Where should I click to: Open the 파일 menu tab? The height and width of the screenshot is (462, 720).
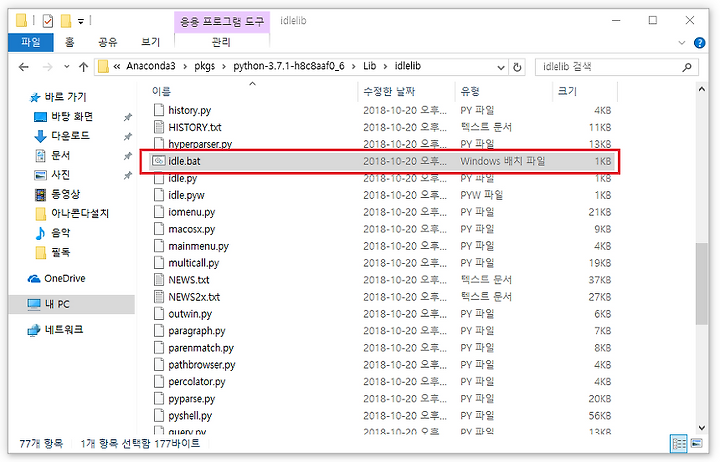coord(31,42)
